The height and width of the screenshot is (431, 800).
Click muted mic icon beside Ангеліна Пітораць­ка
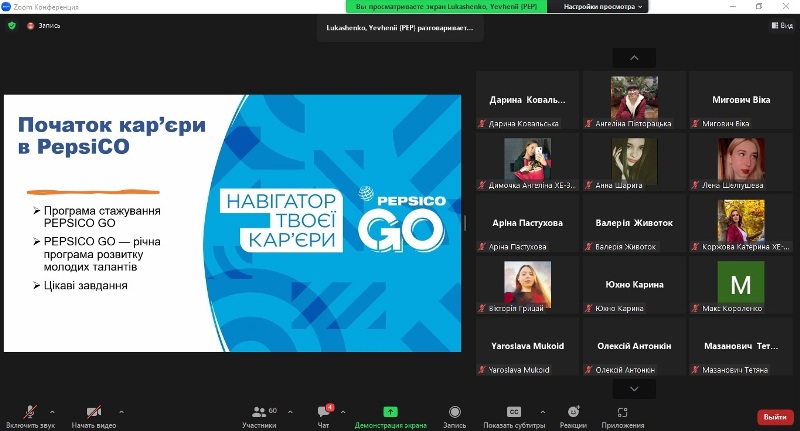pyautogui.click(x=588, y=123)
